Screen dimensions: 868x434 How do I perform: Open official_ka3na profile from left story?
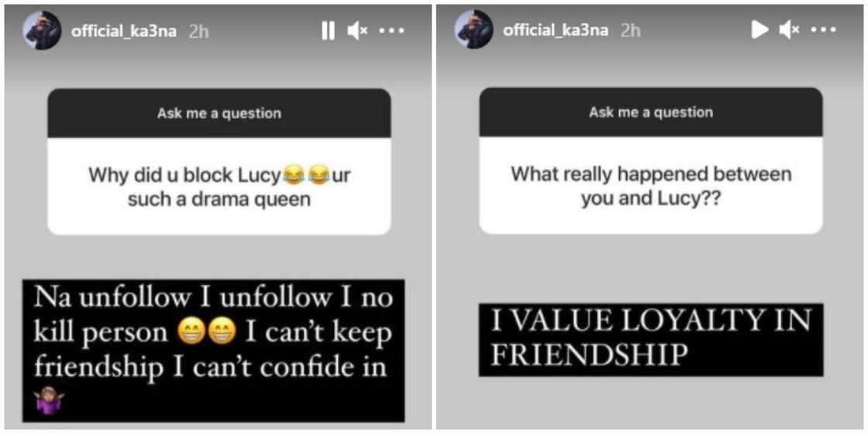click(x=124, y=32)
